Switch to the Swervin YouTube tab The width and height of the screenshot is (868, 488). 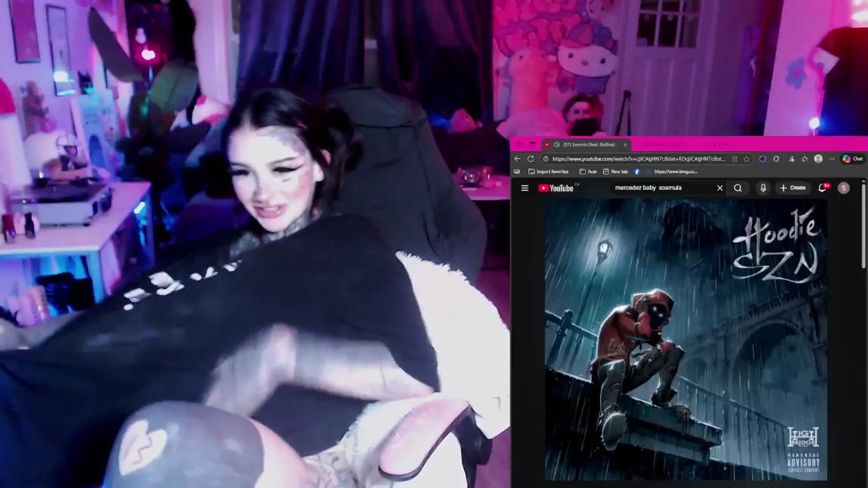[x=585, y=145]
